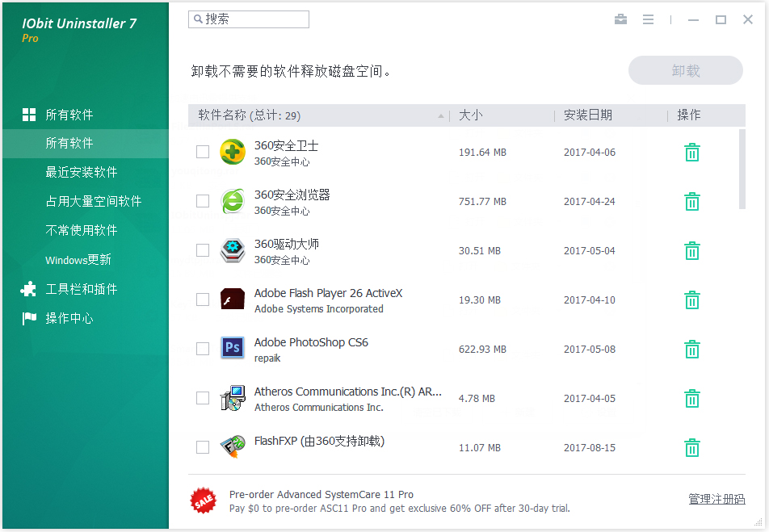Viewport: 769px width, 532px height.
Task: Click the puzzle piece icon for 工具栏和插件
Action: pos(28,289)
